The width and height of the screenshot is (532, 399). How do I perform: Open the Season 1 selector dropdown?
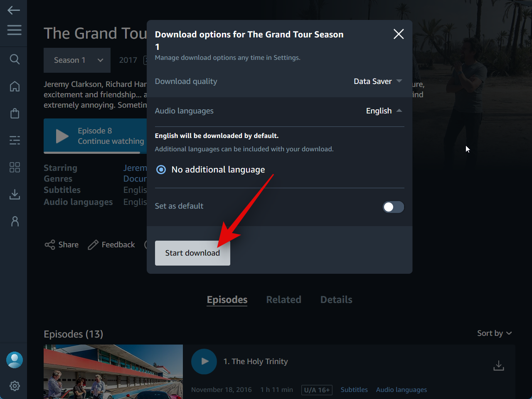tap(77, 60)
